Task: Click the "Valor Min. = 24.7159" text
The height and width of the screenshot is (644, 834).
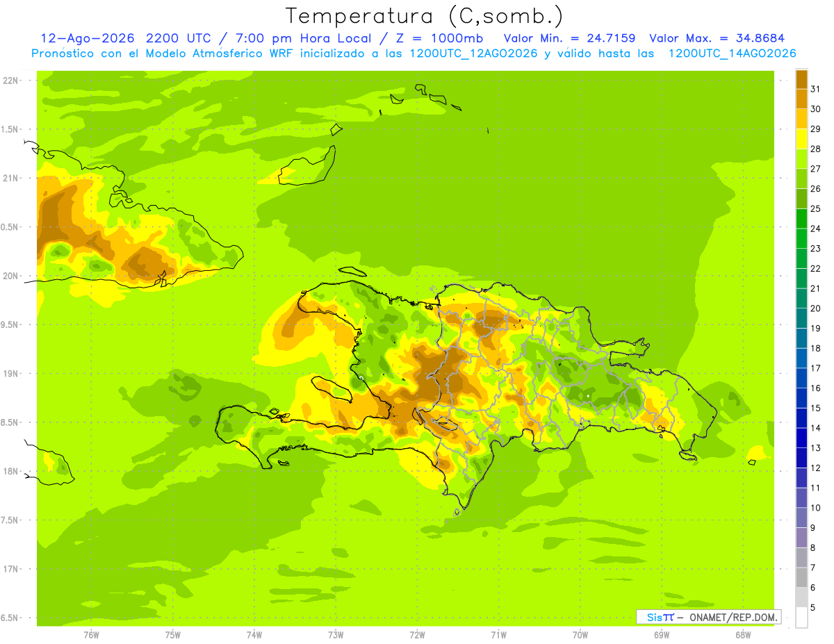Action: coord(570,38)
